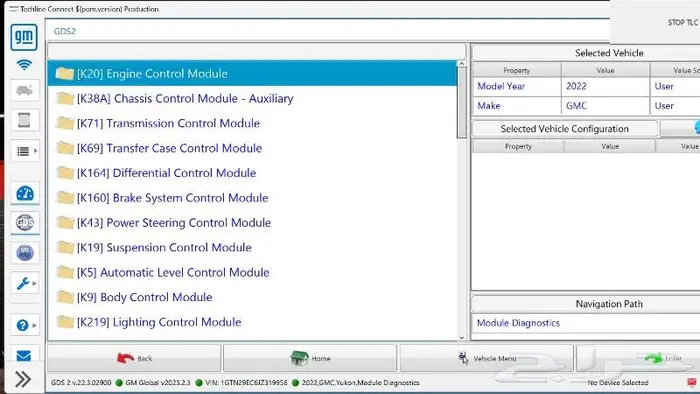The image size is (700, 394).
Task: Click 2022,GMC,Yukon,Module Diagnostics status text
Action: coord(361,382)
